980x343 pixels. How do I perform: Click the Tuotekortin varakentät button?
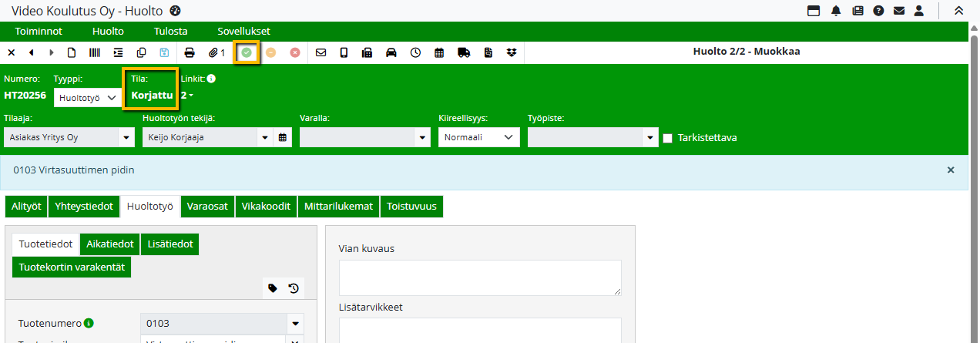(x=71, y=267)
